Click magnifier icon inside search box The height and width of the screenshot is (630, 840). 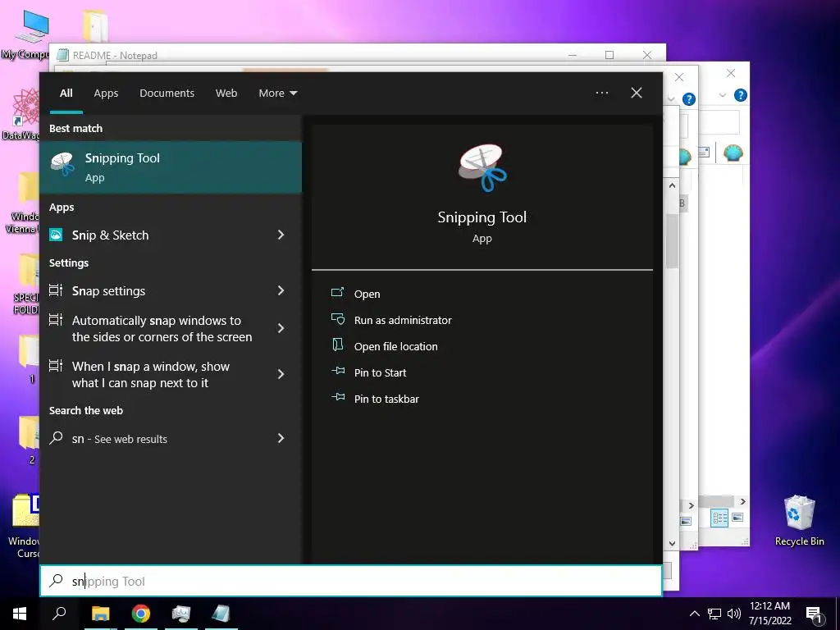[x=56, y=581]
